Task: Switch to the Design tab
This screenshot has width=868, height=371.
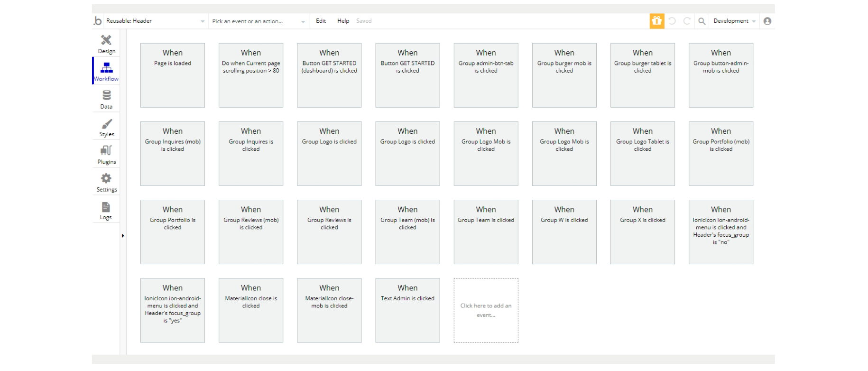Action: (106, 44)
